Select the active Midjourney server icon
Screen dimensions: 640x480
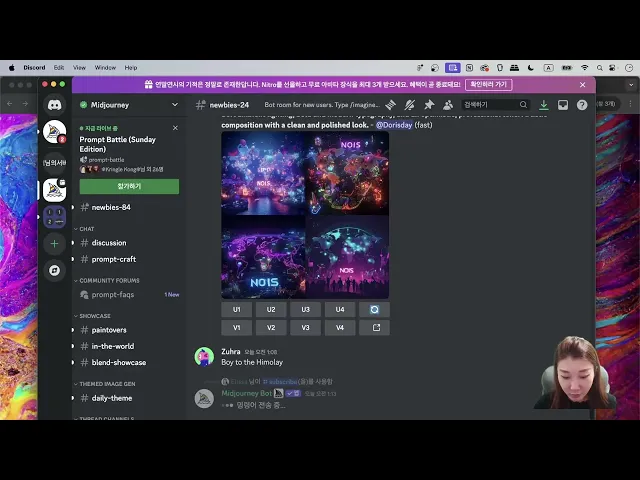[54, 190]
